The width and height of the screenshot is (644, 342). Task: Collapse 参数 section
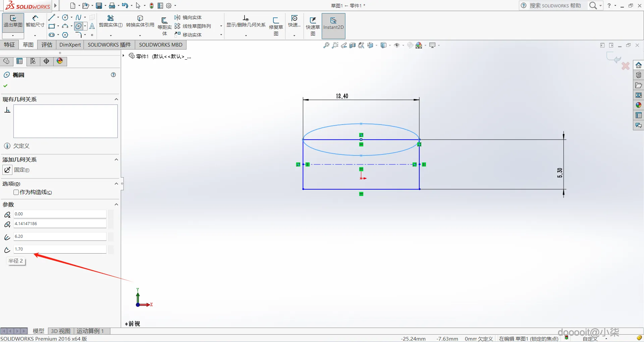pyautogui.click(x=116, y=204)
